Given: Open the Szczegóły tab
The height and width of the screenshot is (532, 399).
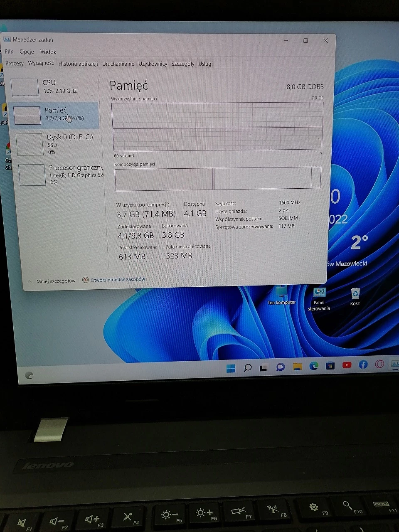Looking at the screenshot, I should pyautogui.click(x=183, y=64).
